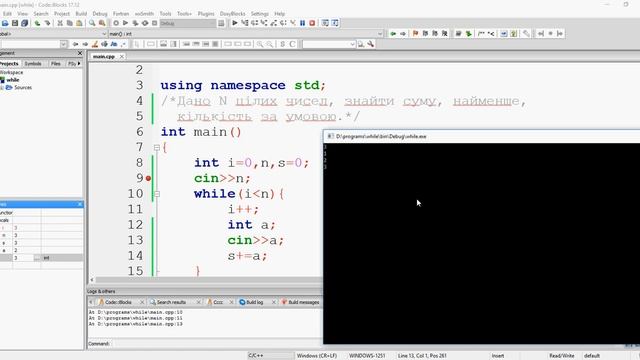Viewport: 640px width, 360px height.
Task: Click the Redo arrow icon
Action: click(x=47, y=23)
